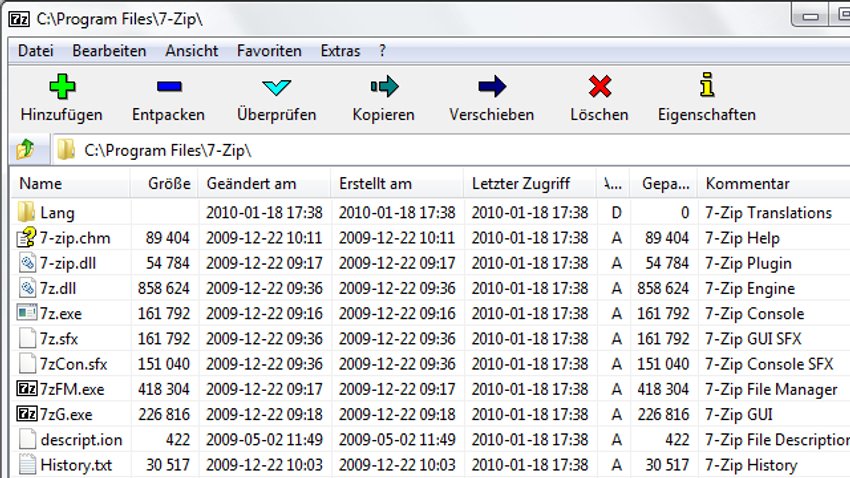This screenshot has width=850, height=478.
Task: Sort by the Name column header
Action: point(70,184)
